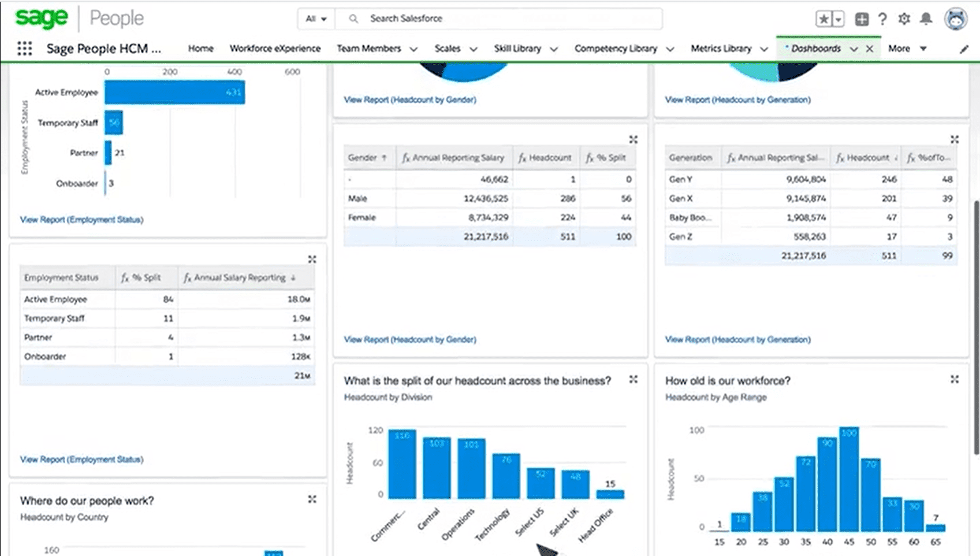Expand the Team Members tab dropdown

[413, 49]
